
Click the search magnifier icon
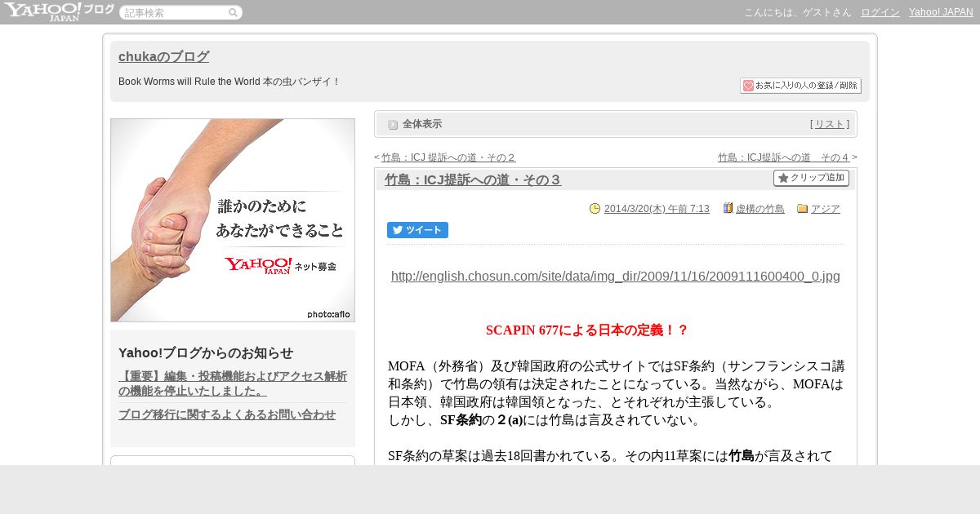(233, 13)
